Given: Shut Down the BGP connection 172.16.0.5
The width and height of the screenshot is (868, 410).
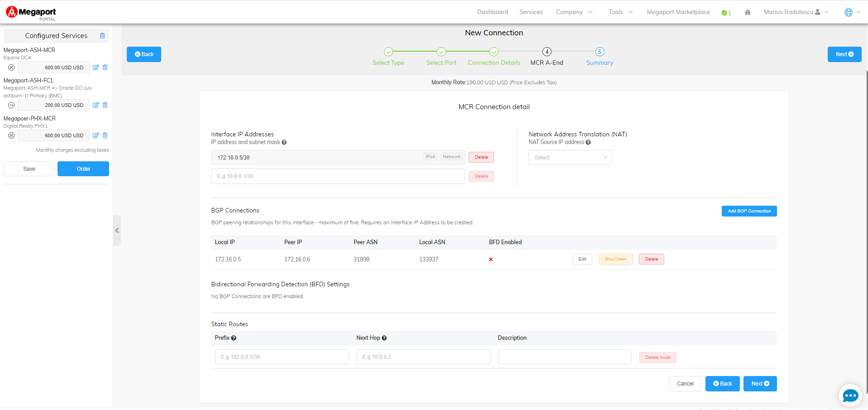Looking at the screenshot, I should [x=615, y=259].
